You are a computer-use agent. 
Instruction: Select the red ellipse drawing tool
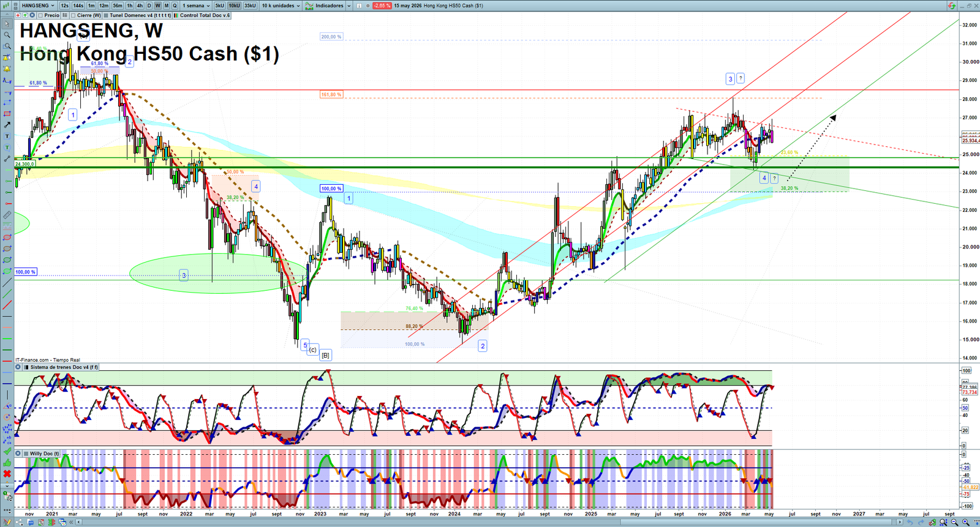[x=7, y=237]
